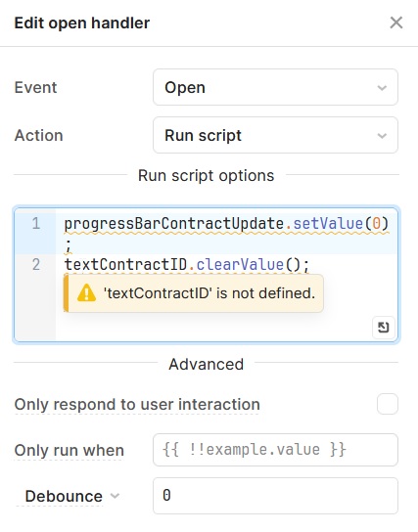The width and height of the screenshot is (418, 532).
Task: Click line 1 number in script gutter
Action: tap(36, 224)
